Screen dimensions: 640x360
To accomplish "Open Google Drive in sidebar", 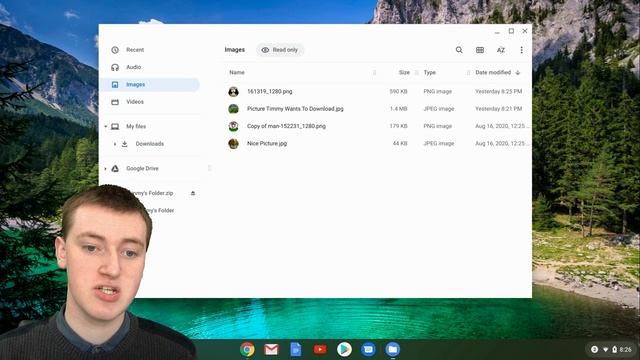I will pos(142,168).
